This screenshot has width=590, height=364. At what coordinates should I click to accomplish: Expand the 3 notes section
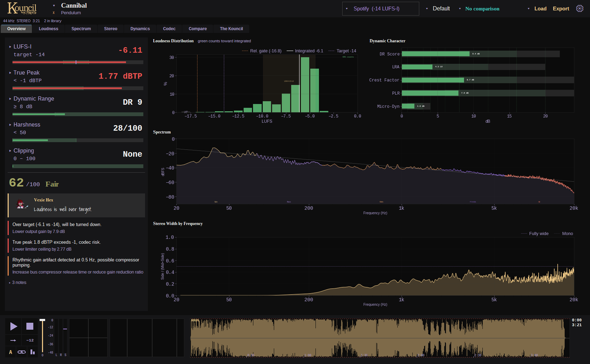click(x=18, y=283)
